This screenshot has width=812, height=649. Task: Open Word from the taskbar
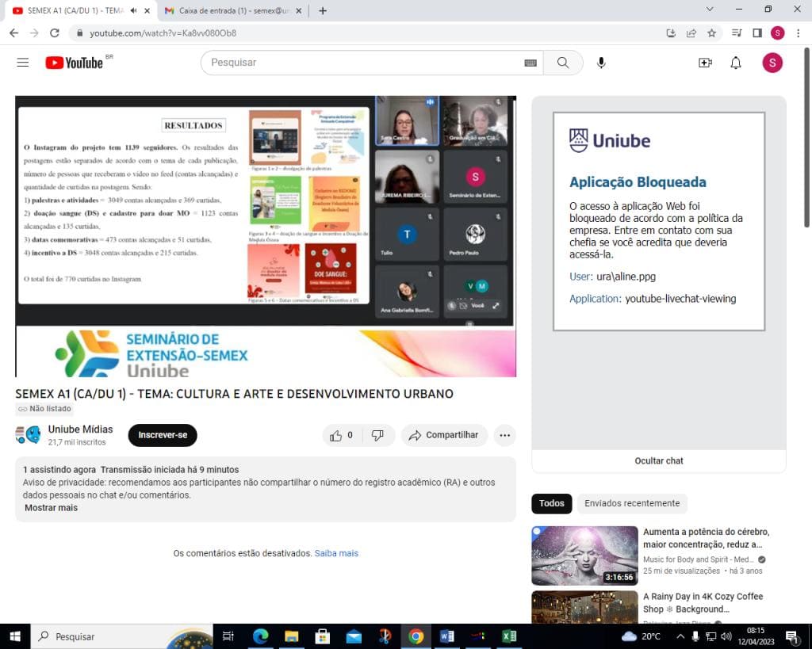[447, 636]
